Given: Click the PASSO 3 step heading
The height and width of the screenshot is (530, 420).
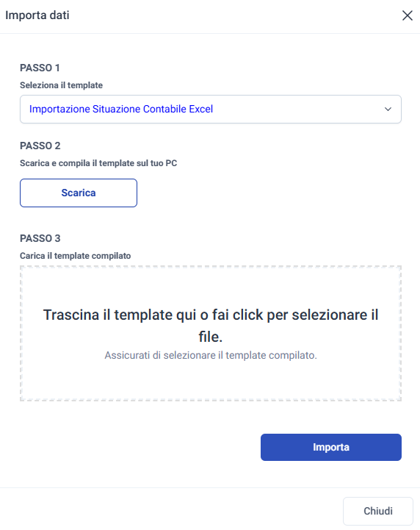Looking at the screenshot, I should coord(40,238).
